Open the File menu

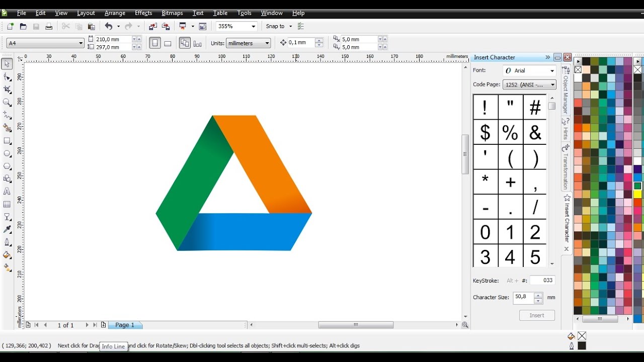tap(22, 13)
